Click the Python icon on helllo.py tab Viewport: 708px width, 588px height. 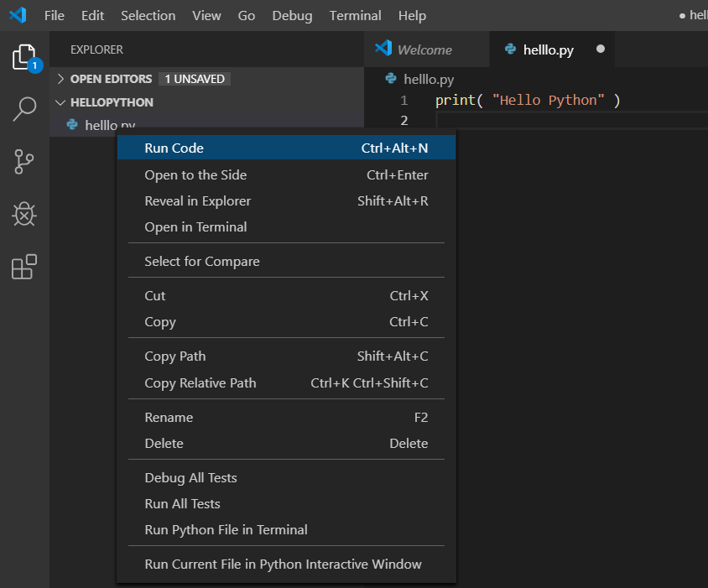[x=510, y=49]
